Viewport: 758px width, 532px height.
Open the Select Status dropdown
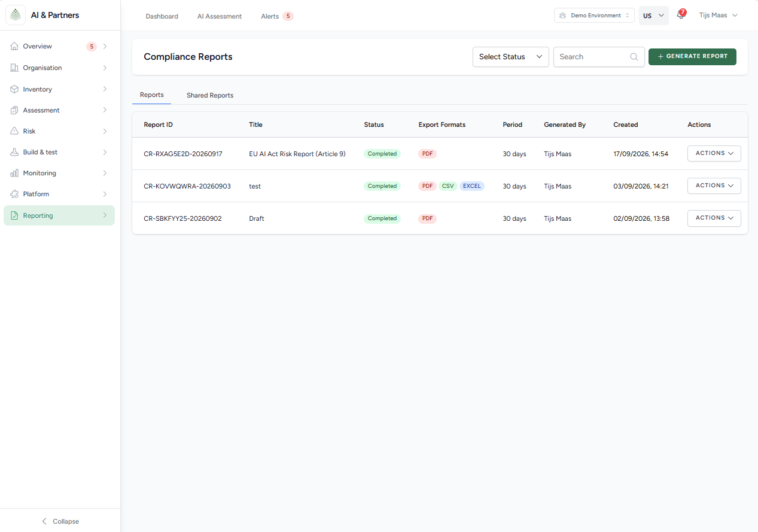pos(511,57)
